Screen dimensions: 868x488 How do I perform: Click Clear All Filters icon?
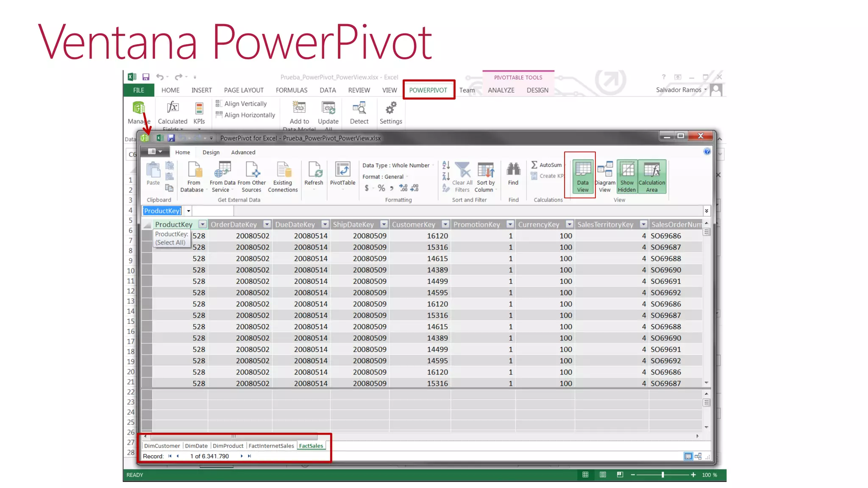(463, 170)
